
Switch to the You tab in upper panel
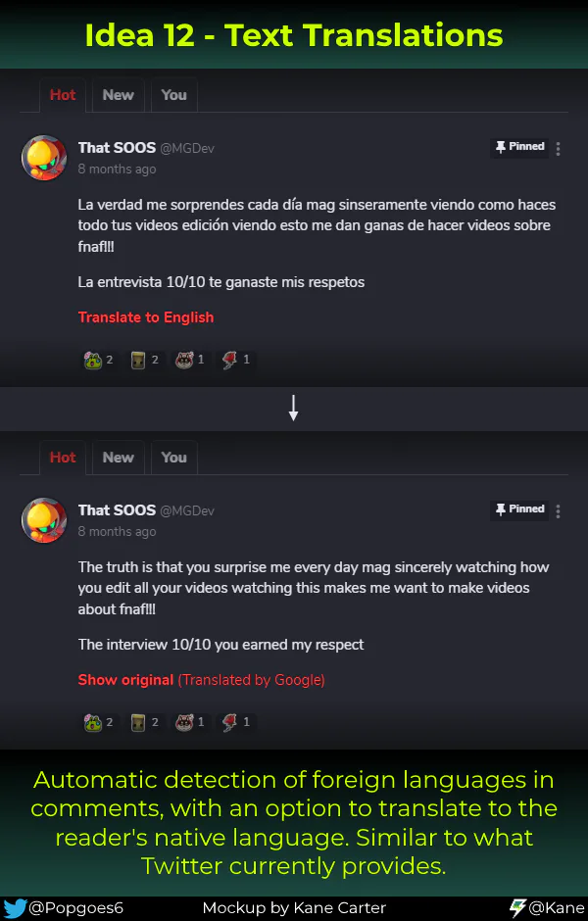point(173,95)
